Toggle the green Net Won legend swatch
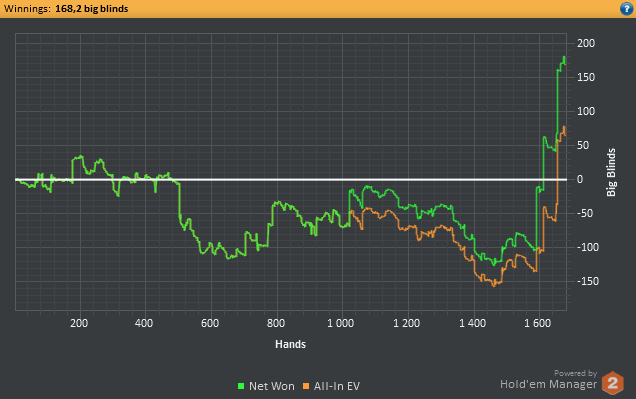The height and width of the screenshot is (399, 636). pos(241,386)
